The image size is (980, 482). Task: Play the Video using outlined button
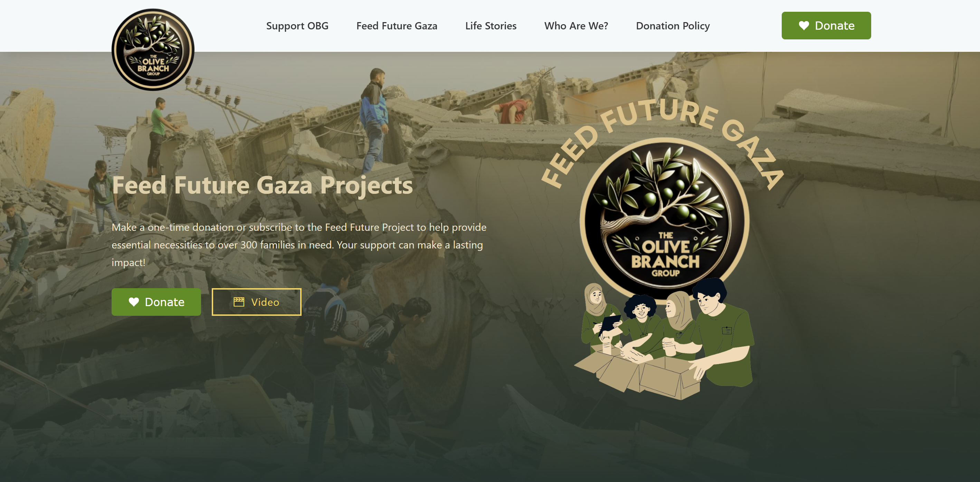coord(256,302)
